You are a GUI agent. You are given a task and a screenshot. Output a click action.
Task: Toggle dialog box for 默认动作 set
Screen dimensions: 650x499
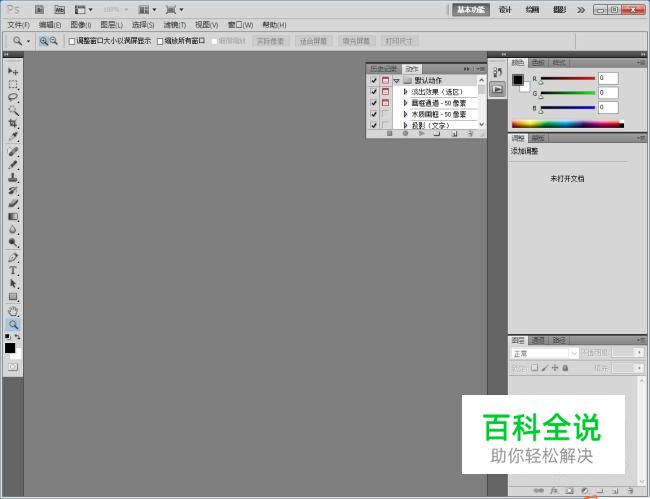pos(386,80)
